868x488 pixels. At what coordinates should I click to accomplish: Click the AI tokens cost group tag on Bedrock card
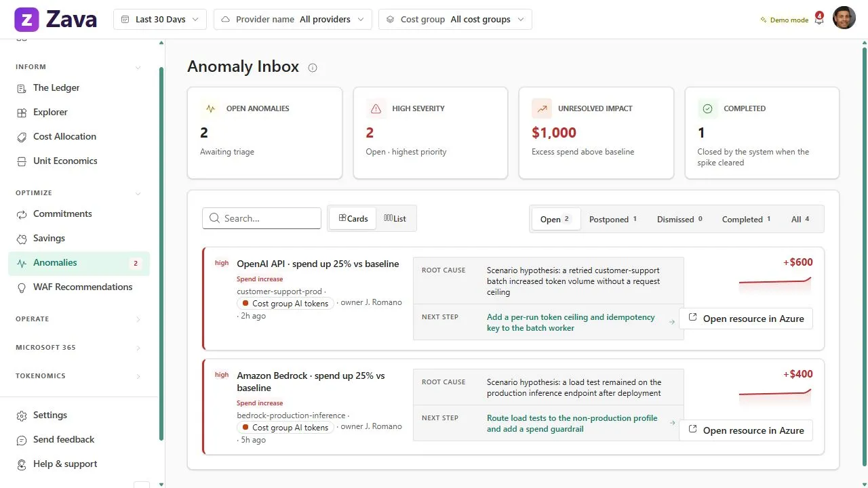click(x=285, y=428)
